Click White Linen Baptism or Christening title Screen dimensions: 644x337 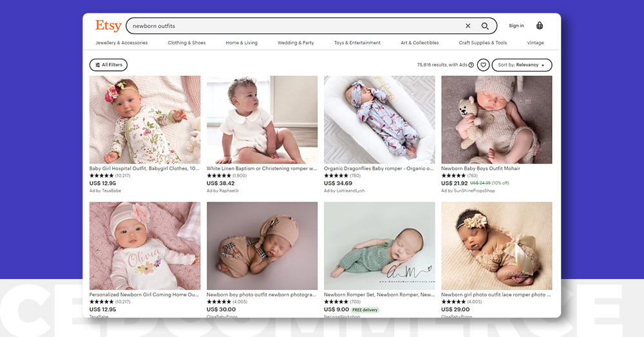pos(261,169)
